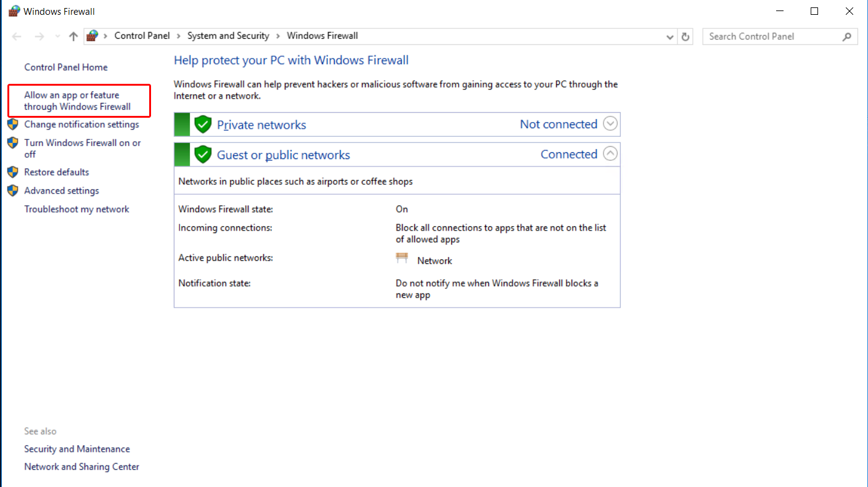
Task: Click shield icon beside Change notification settings
Action: (x=12, y=124)
